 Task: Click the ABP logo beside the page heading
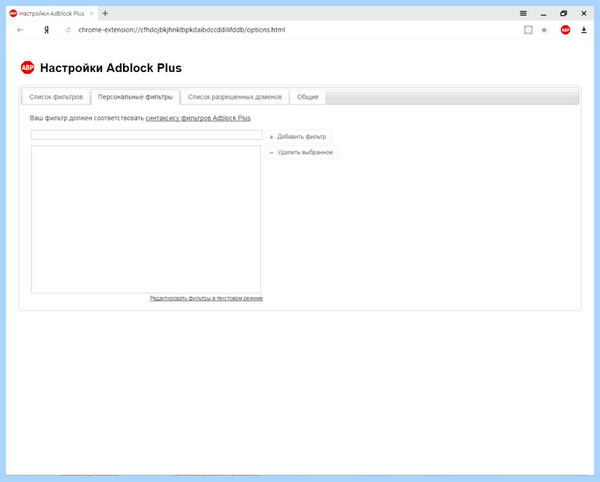click(28, 68)
